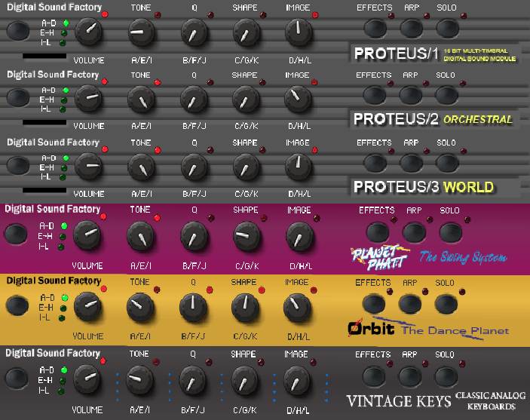Click the Proteus/1 bank select button
This screenshot has width=530, height=420.
point(17,30)
